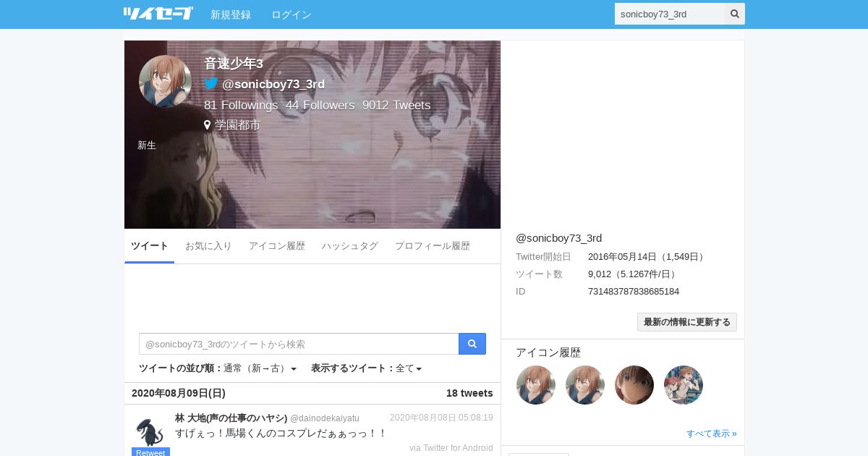Click the すべて表示 » link

pos(712,434)
